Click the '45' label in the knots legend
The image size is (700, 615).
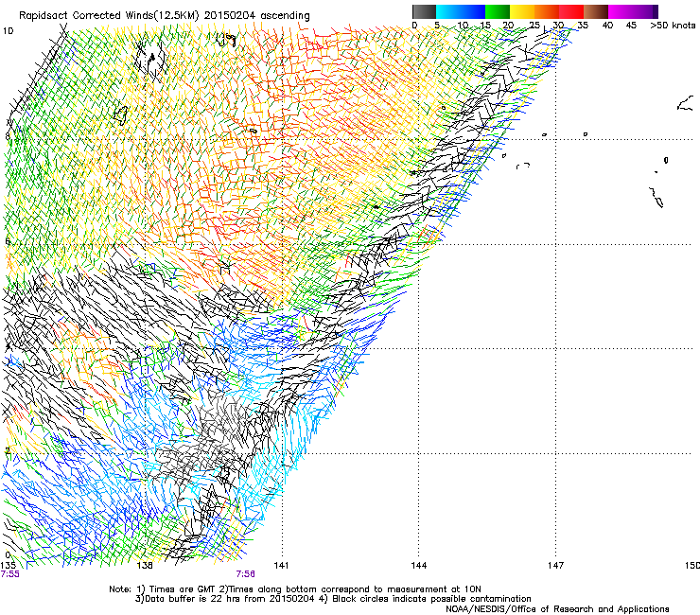(x=631, y=25)
